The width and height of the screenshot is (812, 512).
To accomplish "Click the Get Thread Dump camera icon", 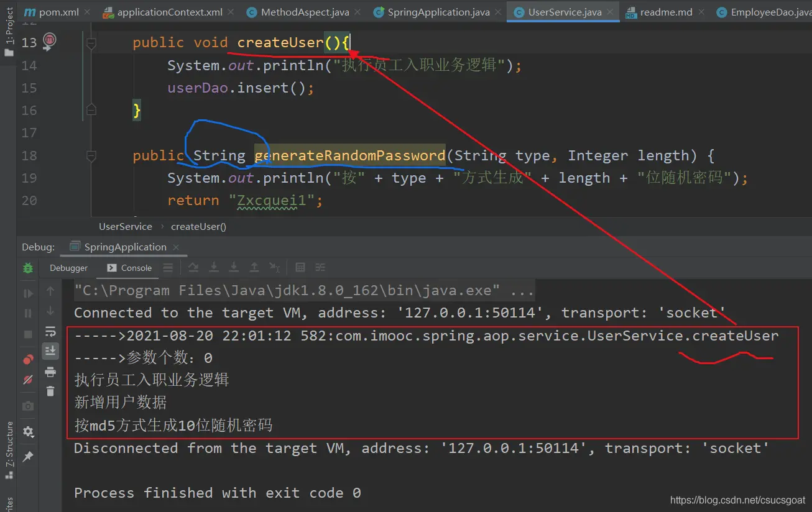I will coord(28,406).
